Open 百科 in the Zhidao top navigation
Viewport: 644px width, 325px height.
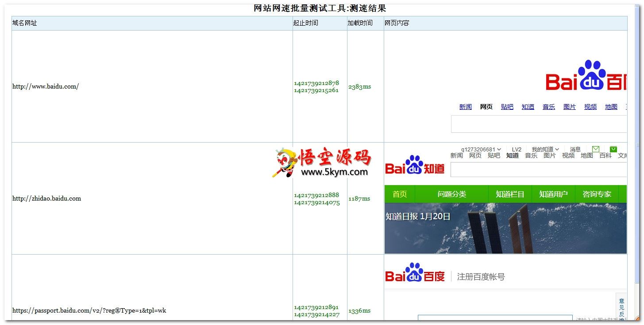coord(605,155)
